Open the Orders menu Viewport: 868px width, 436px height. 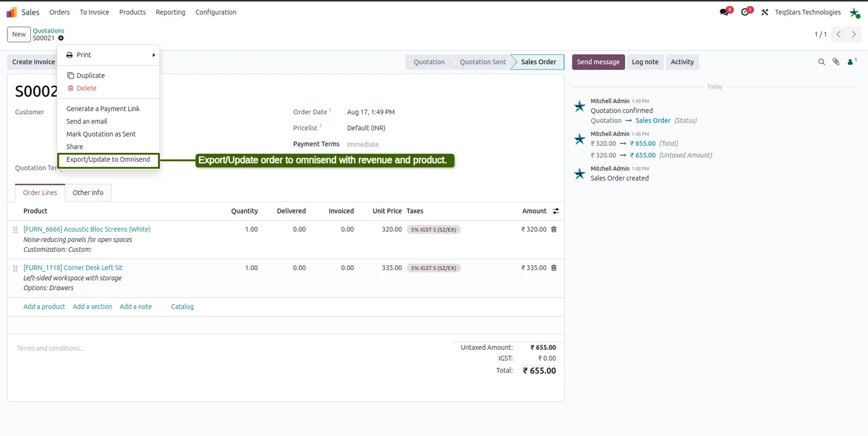[59, 12]
